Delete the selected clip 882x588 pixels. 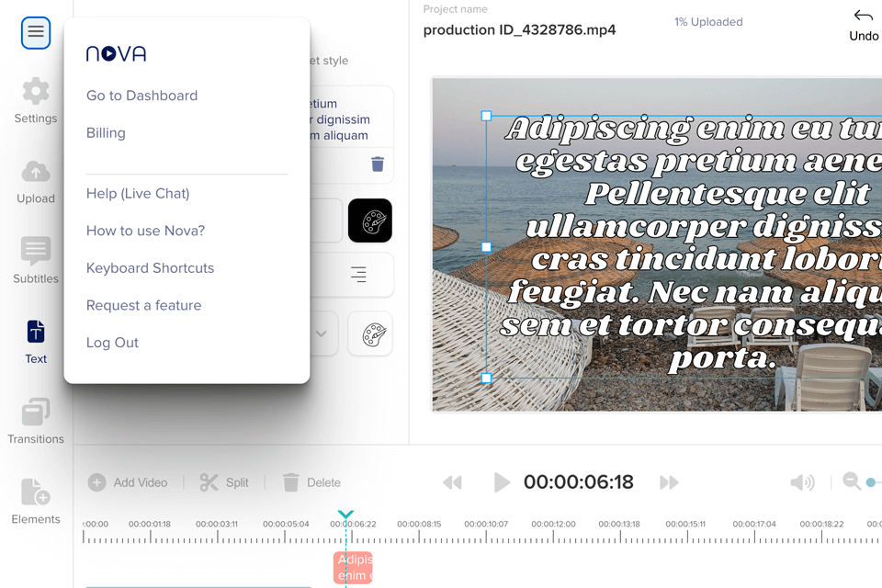tap(311, 482)
